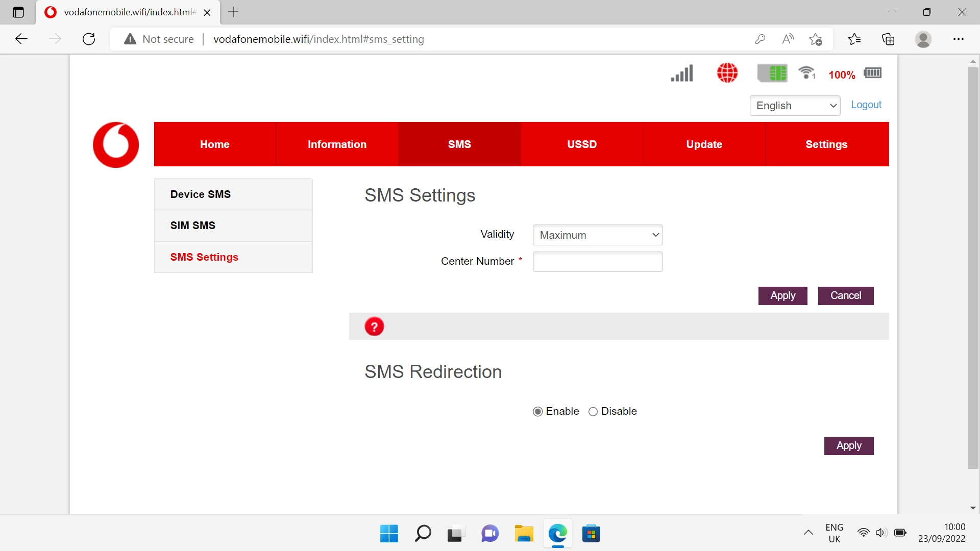Viewport: 980px width, 551px height.
Task: Click the Logout link
Action: pyautogui.click(x=866, y=105)
